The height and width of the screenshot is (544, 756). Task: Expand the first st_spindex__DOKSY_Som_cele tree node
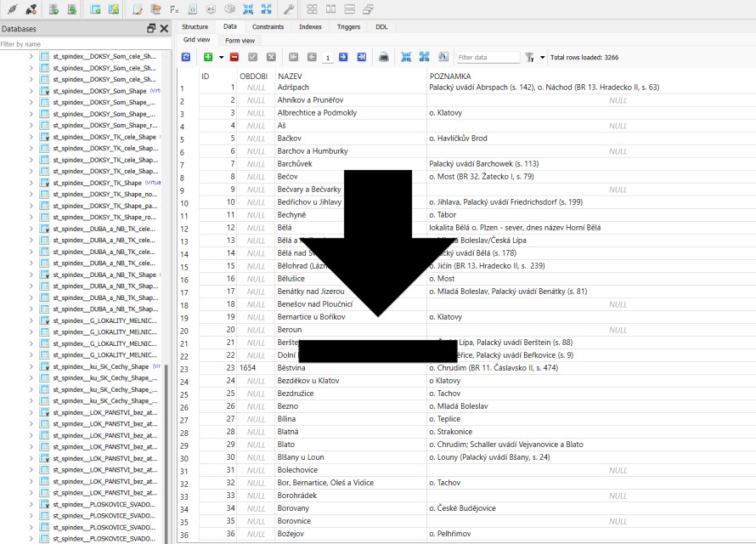pyautogui.click(x=31, y=56)
